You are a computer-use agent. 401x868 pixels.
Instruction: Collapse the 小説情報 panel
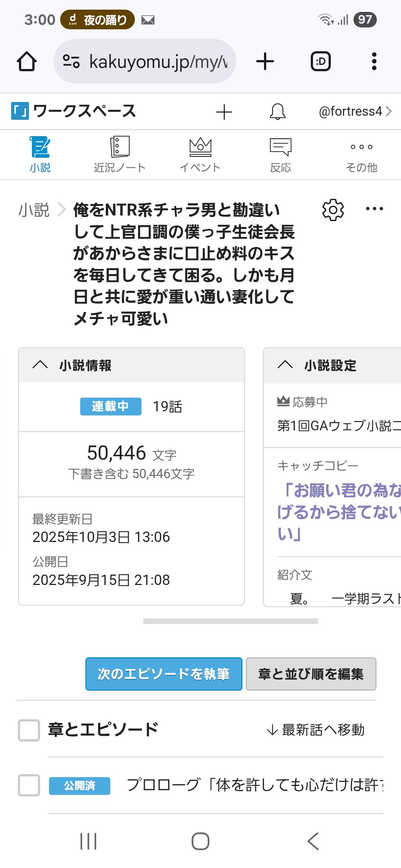coord(40,365)
